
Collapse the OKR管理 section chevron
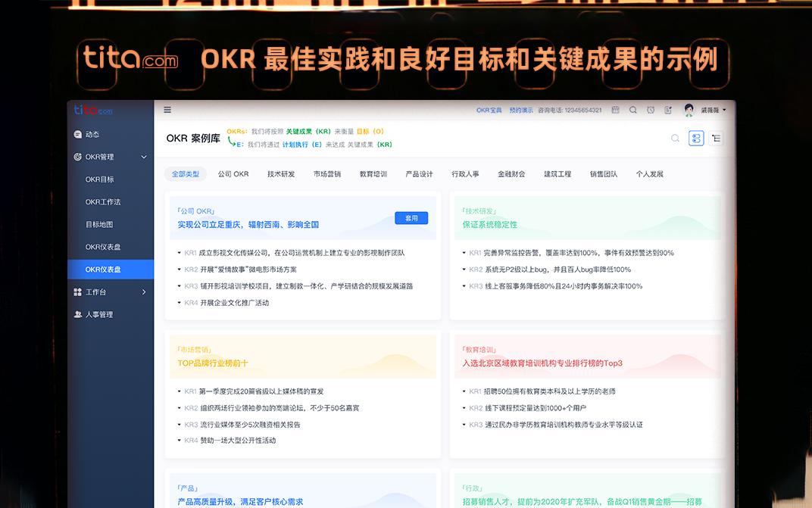pos(143,156)
